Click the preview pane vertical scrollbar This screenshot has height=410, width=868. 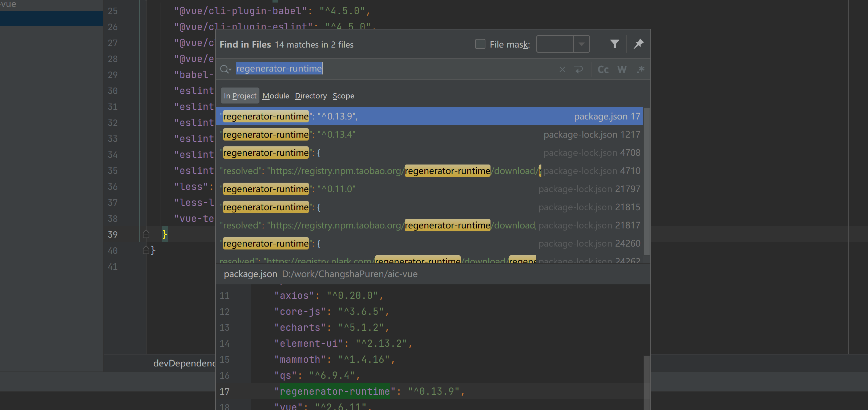point(646,383)
